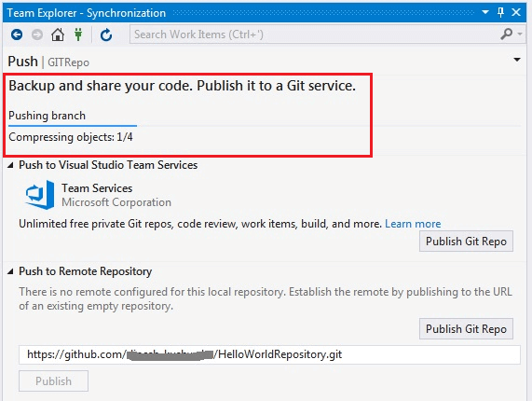This screenshot has width=532, height=401.
Task: Click Publish Git Repo under Remote Repository
Action: point(466,328)
